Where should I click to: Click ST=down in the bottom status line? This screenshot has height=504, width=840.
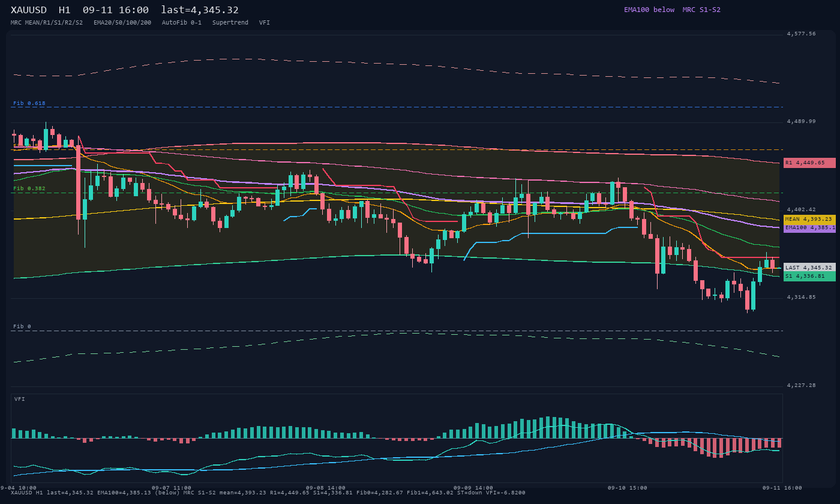pos(471,493)
